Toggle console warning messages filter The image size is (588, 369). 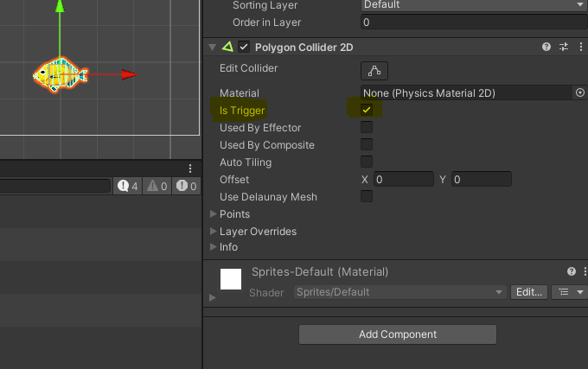[157, 186]
